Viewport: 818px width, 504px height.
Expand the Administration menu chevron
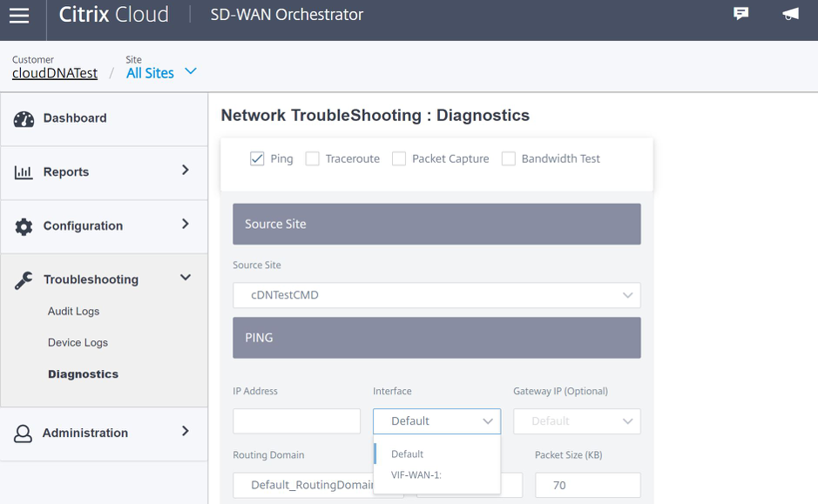(x=186, y=431)
